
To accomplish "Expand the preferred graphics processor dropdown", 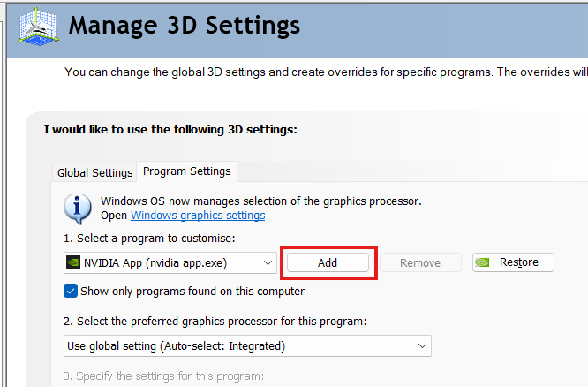I will [247, 345].
